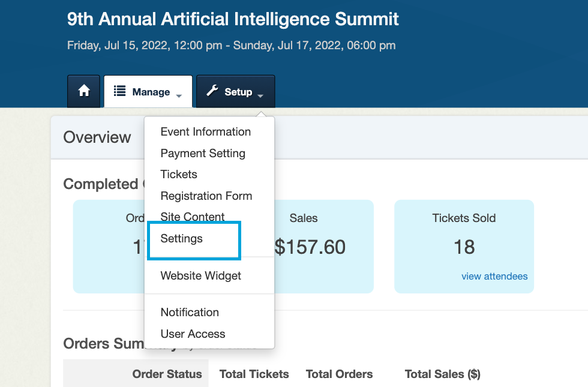This screenshot has height=387, width=588.
Task: Select User Access menu option
Action: tap(193, 334)
